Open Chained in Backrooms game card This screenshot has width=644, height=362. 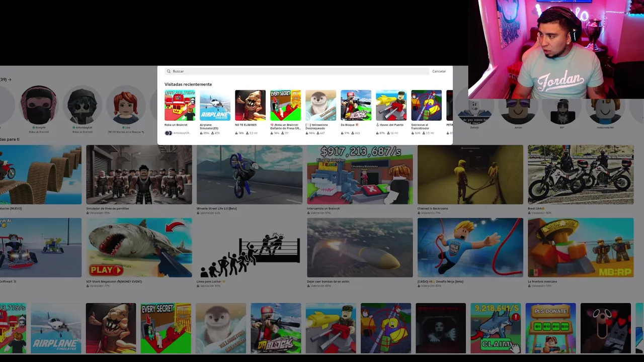(x=470, y=175)
